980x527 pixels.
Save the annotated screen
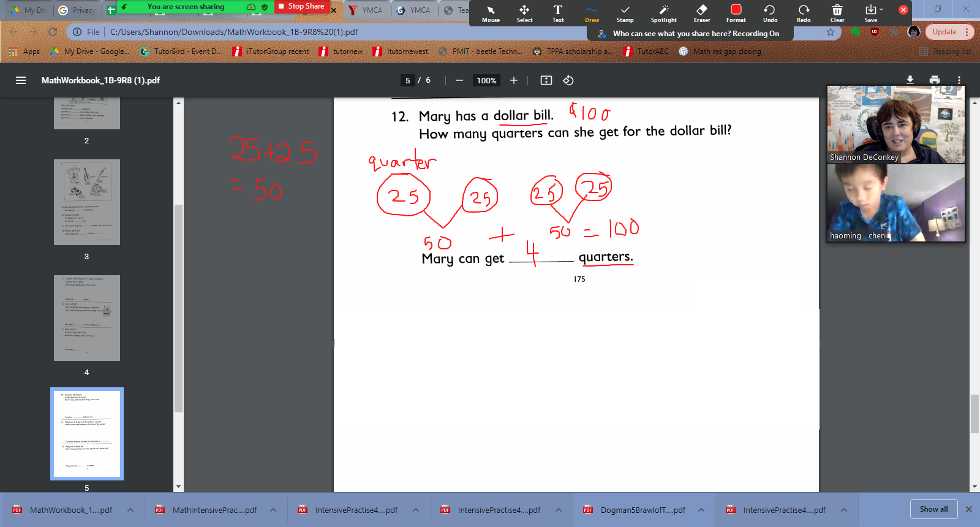(x=870, y=13)
